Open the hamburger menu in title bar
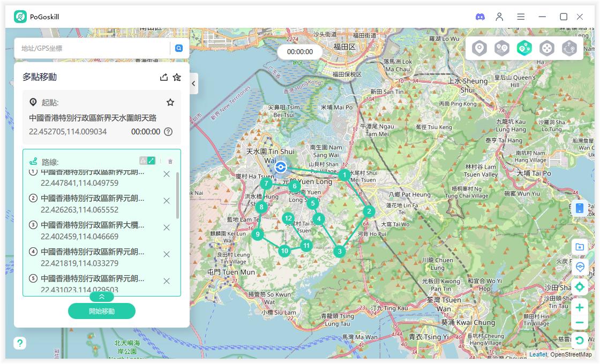This screenshot has width=600, height=364. [x=521, y=17]
